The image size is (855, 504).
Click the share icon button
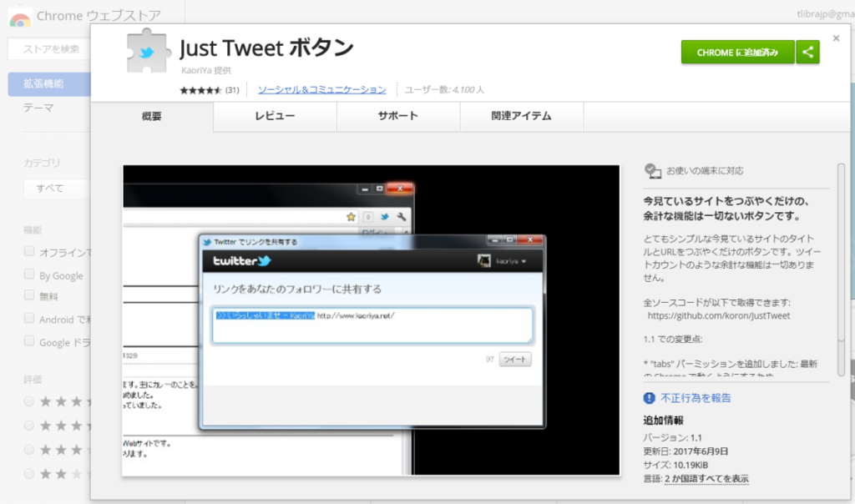click(807, 53)
